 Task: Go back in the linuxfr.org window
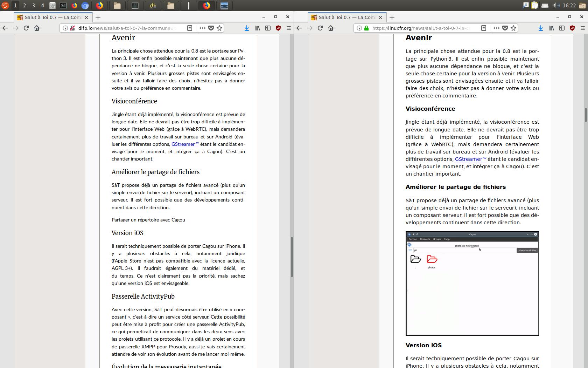pos(299,28)
